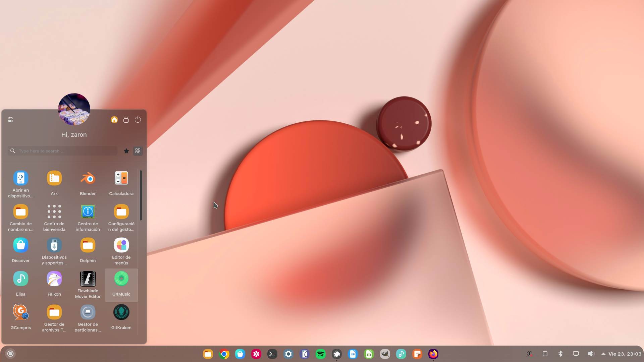644x362 pixels.
Task: Launch GitKraken
Action: click(x=121, y=318)
